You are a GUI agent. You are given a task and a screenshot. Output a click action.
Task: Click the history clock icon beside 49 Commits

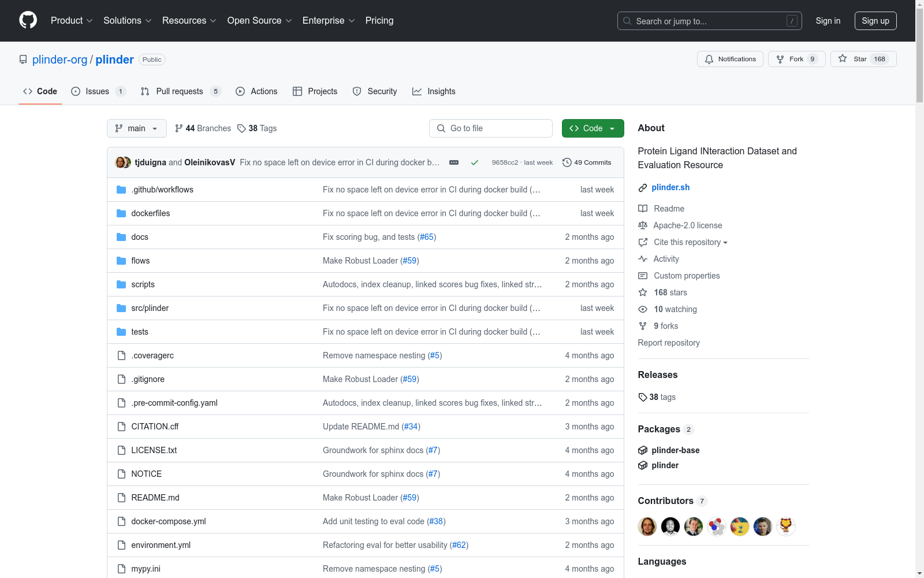click(x=567, y=162)
